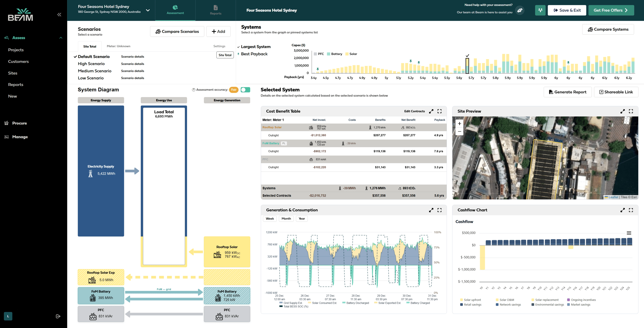The image size is (644, 328).
Task: Click the Save & Exit button
Action: (567, 10)
